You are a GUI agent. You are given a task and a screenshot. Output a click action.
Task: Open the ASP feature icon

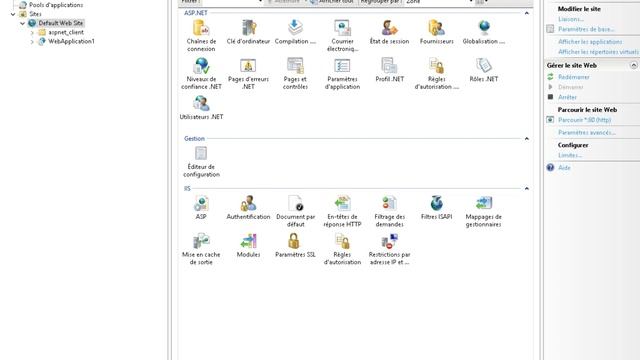tap(201, 207)
